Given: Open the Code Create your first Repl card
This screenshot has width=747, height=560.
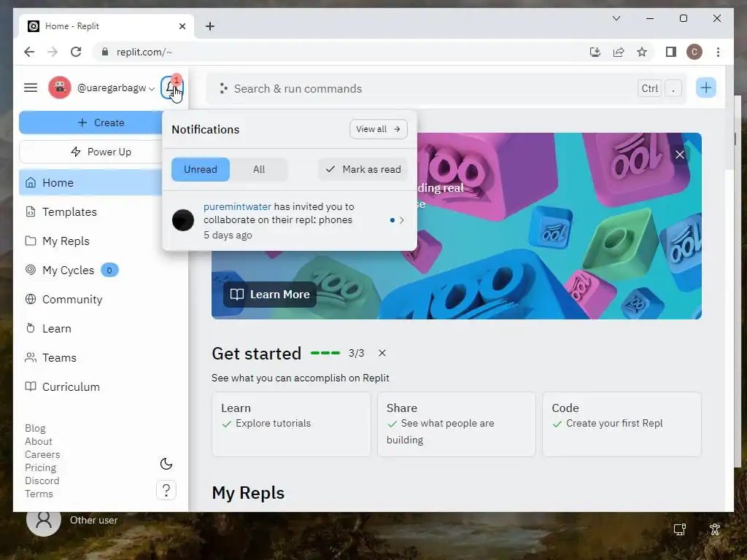Looking at the screenshot, I should click(622, 424).
